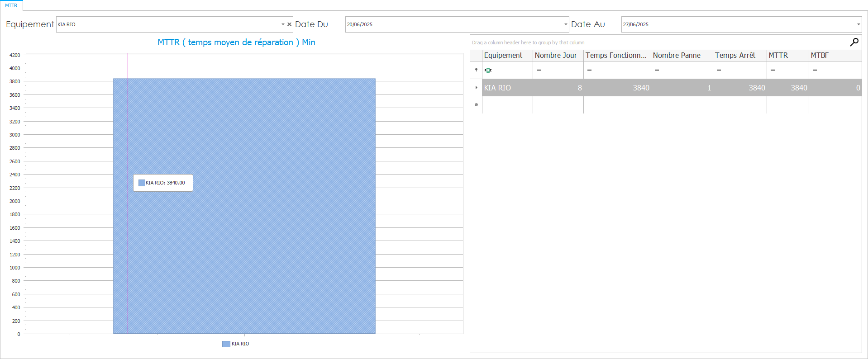The image size is (868, 359).
Task: Click the Equipement filter condition icon
Action: pyautogui.click(x=488, y=70)
